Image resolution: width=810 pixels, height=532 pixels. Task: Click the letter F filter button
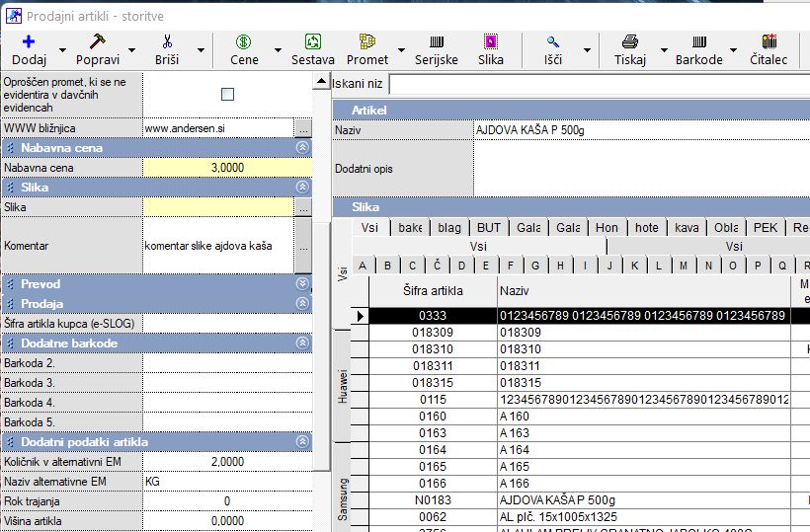point(511,266)
